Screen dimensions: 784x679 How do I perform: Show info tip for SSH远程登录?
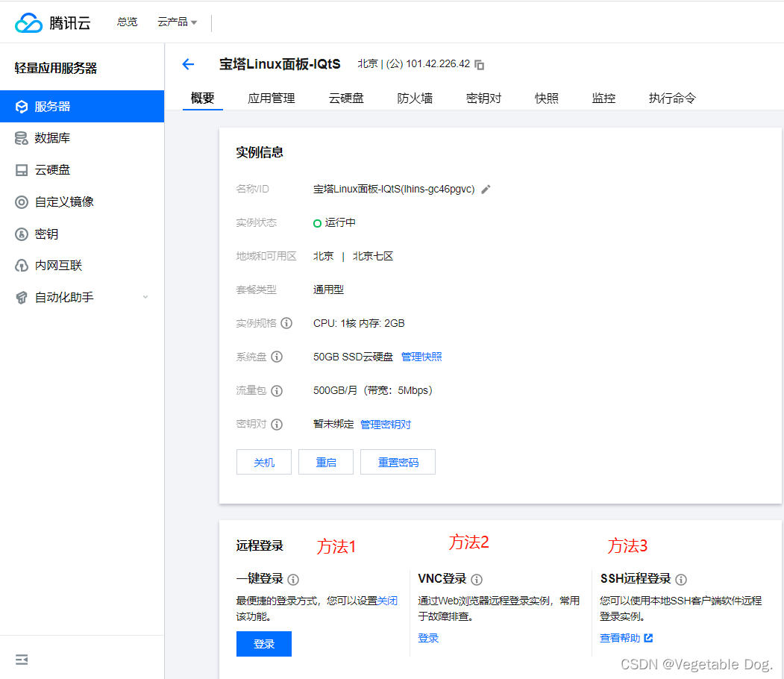681,580
